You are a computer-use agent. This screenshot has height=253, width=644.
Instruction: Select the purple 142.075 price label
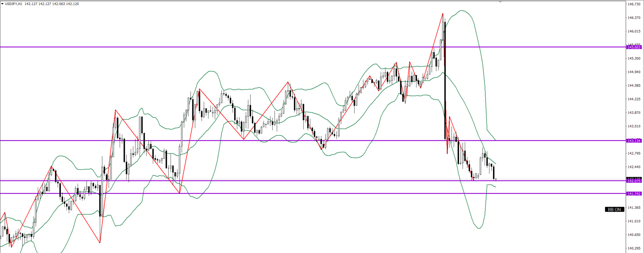[x=634, y=181]
